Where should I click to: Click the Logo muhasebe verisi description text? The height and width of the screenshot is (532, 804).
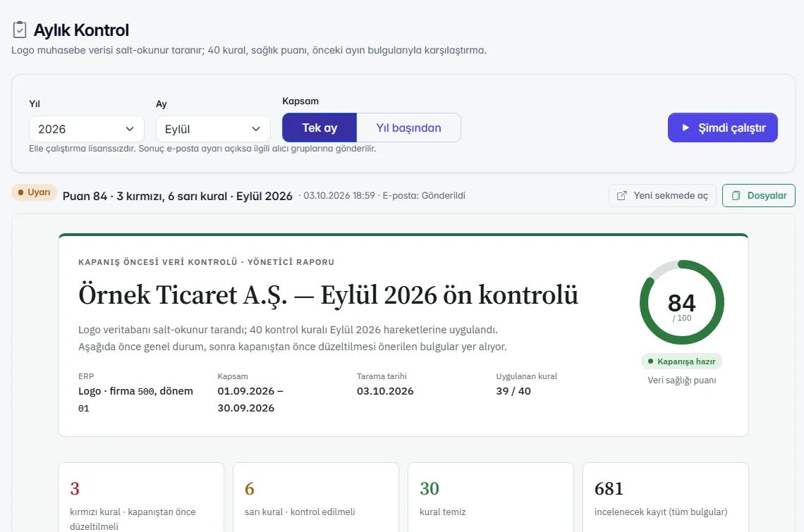pyautogui.click(x=249, y=50)
